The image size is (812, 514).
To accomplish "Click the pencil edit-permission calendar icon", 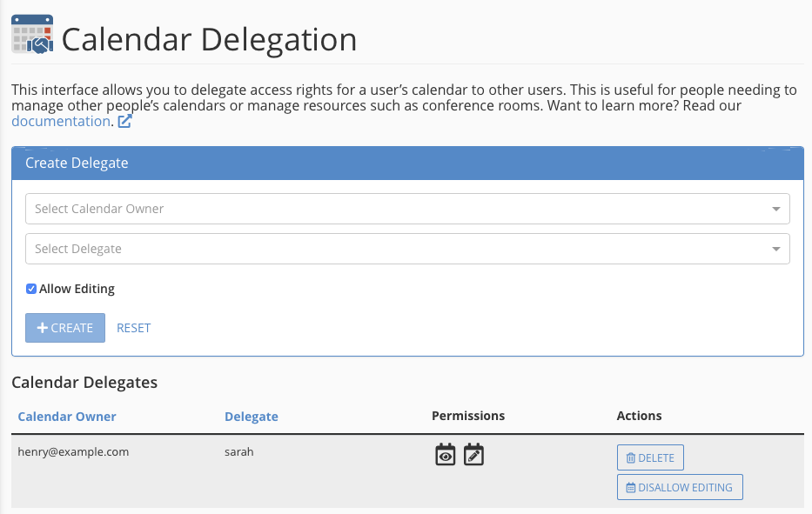I will tap(473, 454).
